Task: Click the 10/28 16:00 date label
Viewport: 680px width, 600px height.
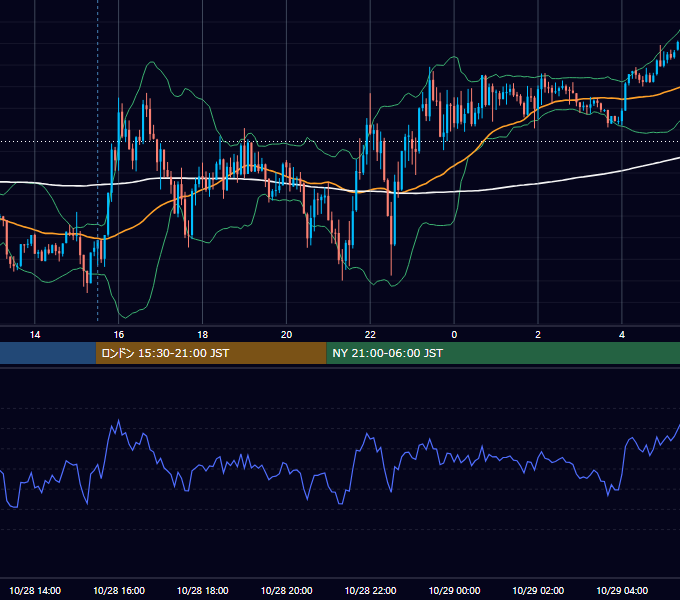Action: pos(119,590)
